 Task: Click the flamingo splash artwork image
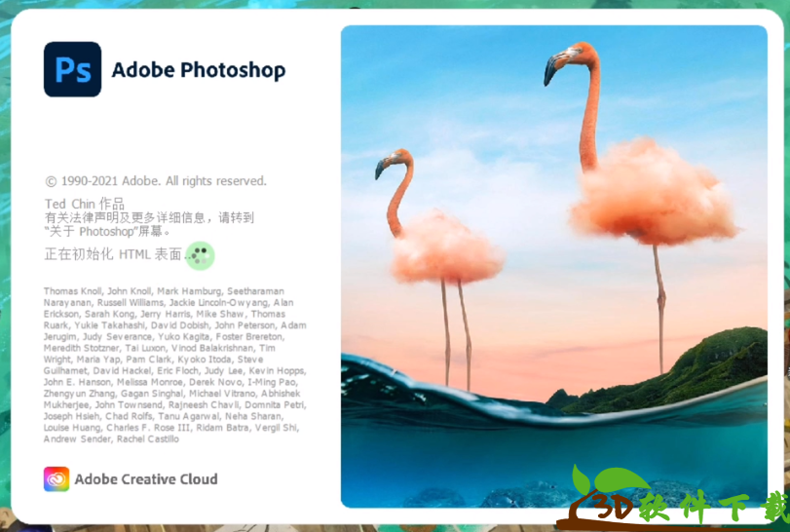[x=553, y=267]
